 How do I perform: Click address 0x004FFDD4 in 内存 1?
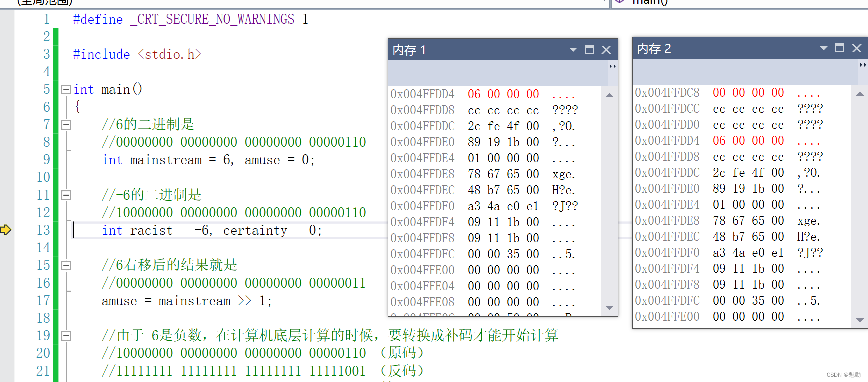[423, 94]
